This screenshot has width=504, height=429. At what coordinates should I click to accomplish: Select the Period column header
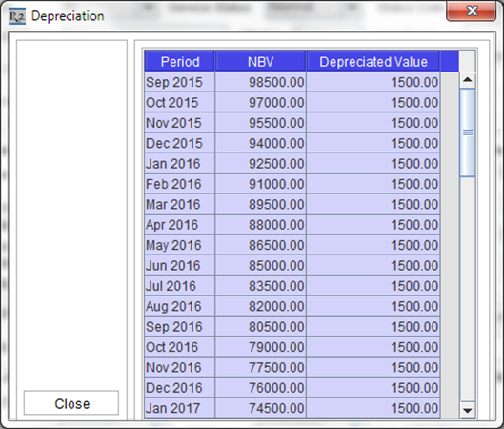click(180, 61)
